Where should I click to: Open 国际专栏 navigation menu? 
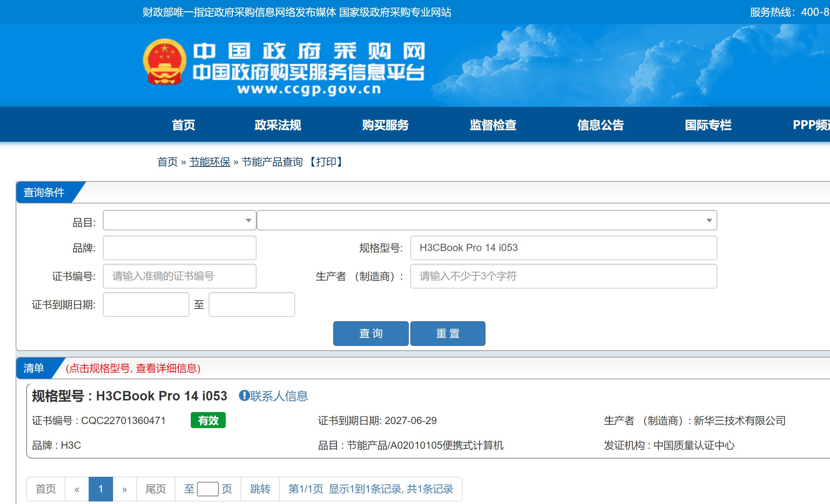pyautogui.click(x=708, y=125)
